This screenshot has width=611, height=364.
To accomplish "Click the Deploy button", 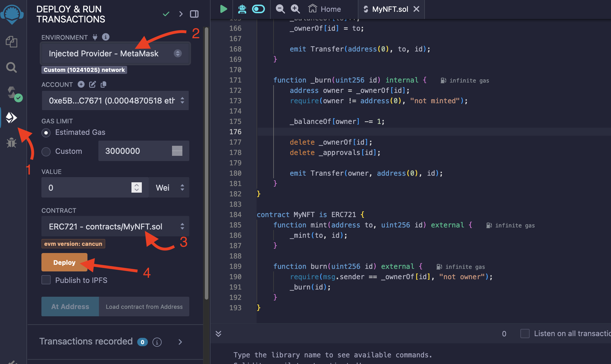I will pyautogui.click(x=64, y=262).
